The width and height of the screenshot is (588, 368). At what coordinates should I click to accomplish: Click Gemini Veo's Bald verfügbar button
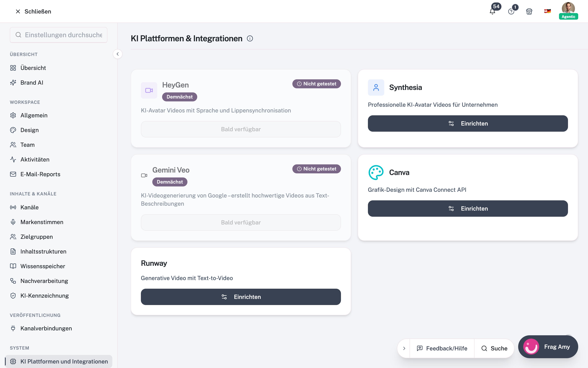coord(241,222)
